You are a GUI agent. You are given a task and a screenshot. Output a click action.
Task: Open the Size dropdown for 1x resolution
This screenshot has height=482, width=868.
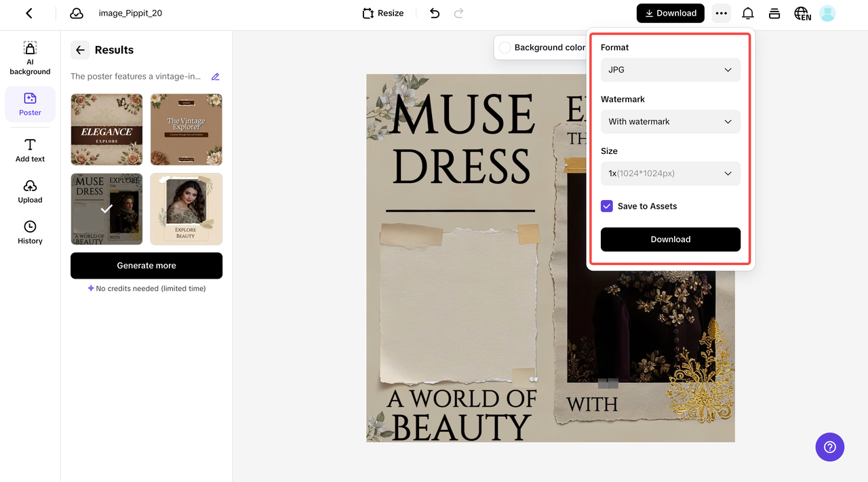point(670,174)
